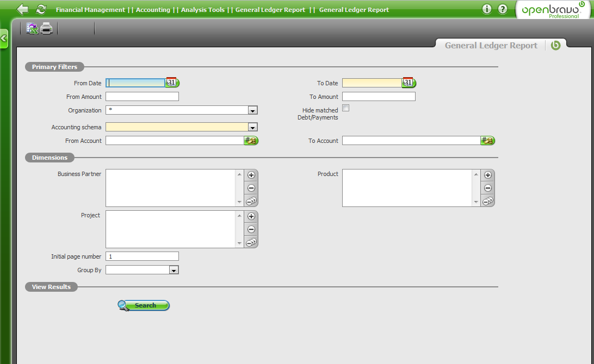Open the From Account selector
The image size is (594, 364).
tap(251, 141)
